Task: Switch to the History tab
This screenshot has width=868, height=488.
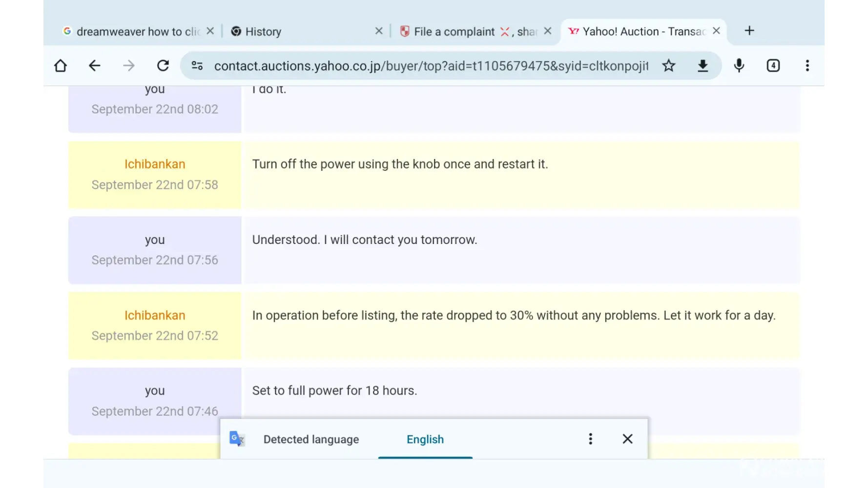Action: tap(293, 32)
